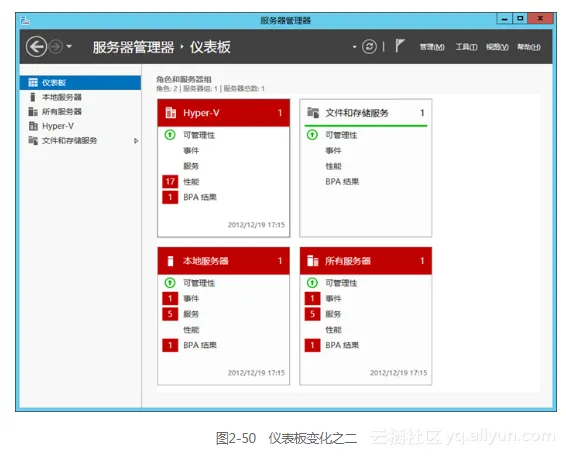
Task: Open 可管理性 in the Hyper-V tile
Action: click(199, 135)
